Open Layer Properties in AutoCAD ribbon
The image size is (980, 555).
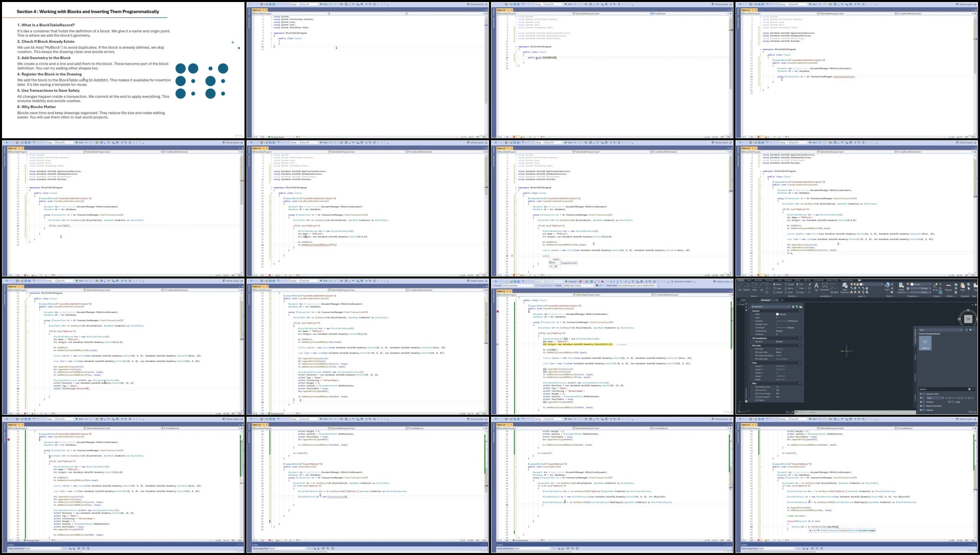(x=845, y=288)
